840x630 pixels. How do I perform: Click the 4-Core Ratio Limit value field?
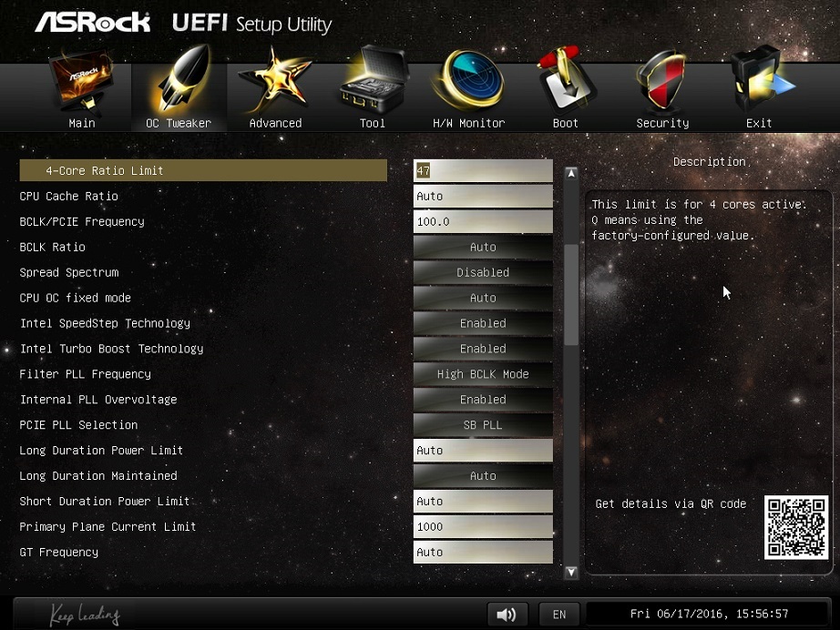tap(483, 171)
